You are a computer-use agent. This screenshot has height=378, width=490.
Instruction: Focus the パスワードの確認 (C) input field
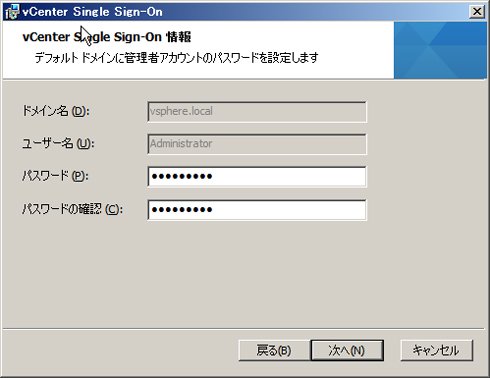pos(257,210)
